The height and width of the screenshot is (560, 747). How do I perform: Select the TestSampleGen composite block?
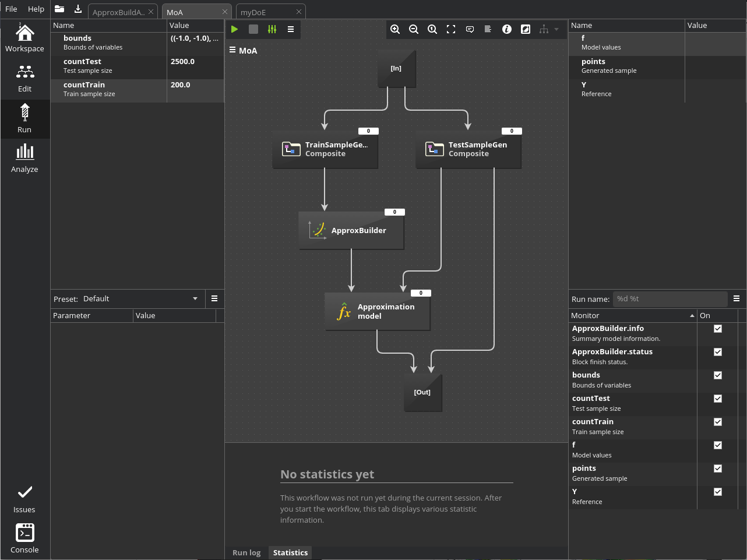pos(468,149)
